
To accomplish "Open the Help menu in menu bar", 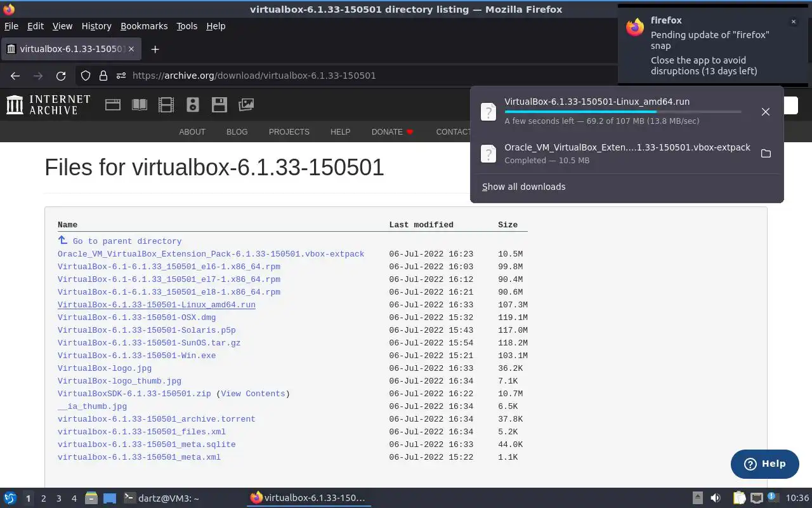I will tap(216, 26).
